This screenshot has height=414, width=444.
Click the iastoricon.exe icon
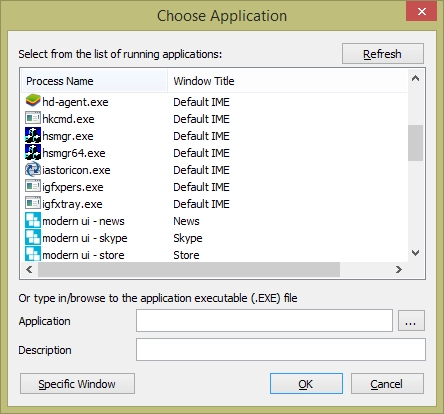click(x=33, y=169)
